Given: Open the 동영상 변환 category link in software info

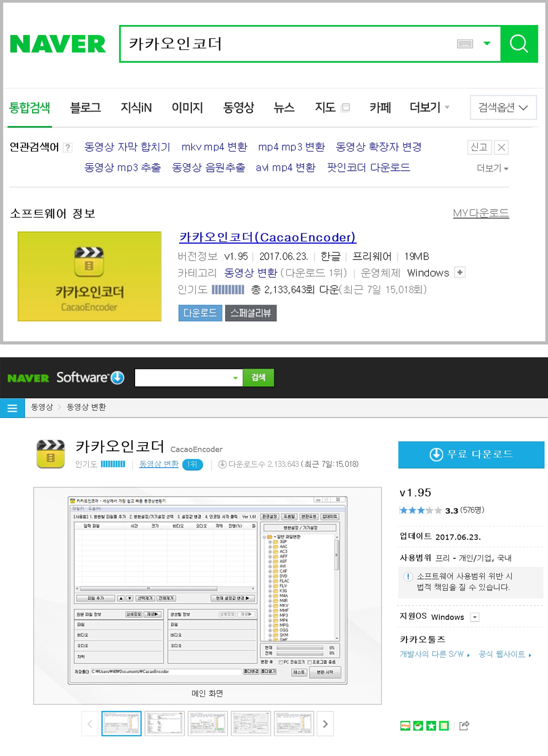Looking at the screenshot, I should point(251,273).
